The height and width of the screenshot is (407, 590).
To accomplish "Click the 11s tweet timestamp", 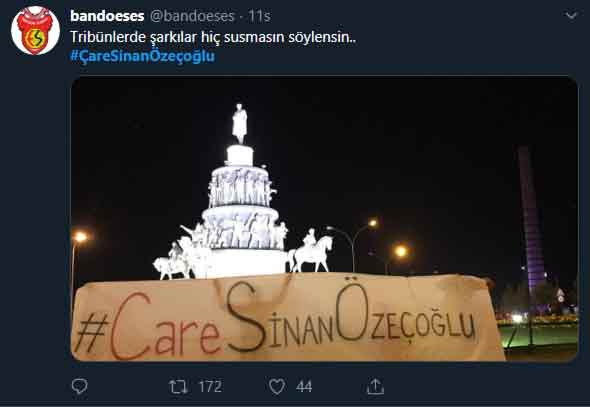I will pos(259,16).
